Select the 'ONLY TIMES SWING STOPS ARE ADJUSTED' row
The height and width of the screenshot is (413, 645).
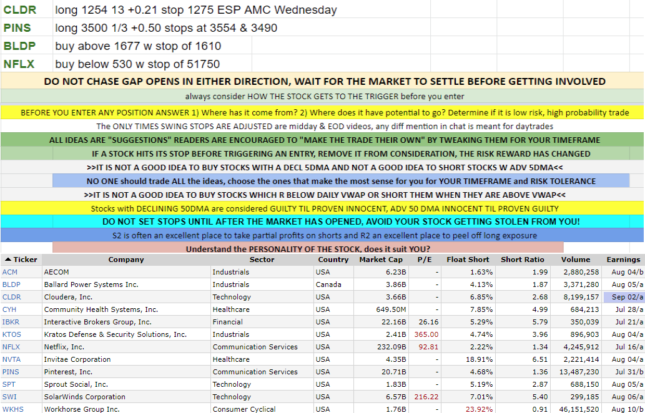tap(322, 126)
